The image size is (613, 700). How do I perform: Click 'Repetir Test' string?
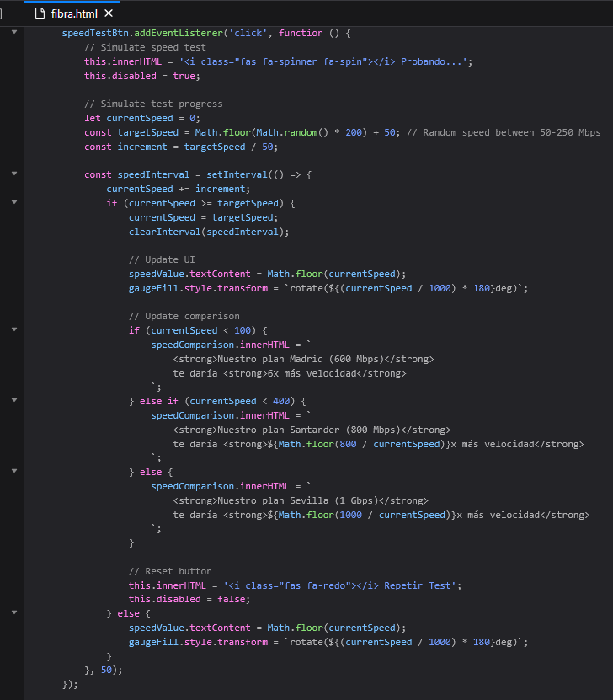pos(418,585)
